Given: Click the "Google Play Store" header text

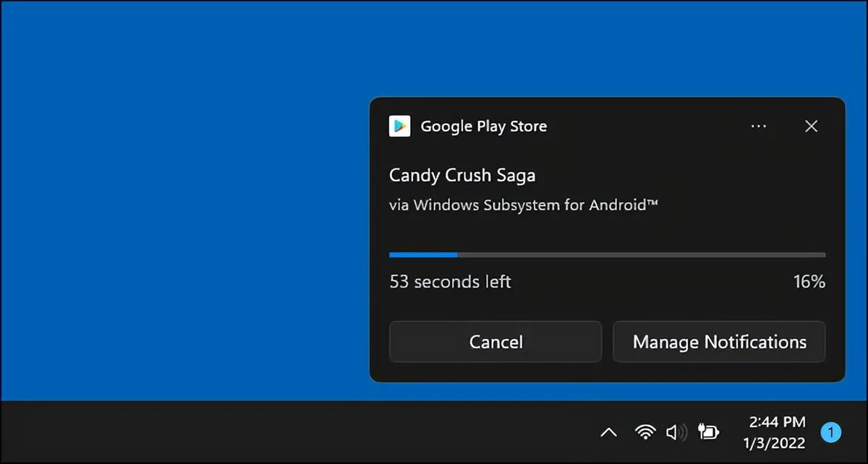Looking at the screenshot, I should click(484, 126).
